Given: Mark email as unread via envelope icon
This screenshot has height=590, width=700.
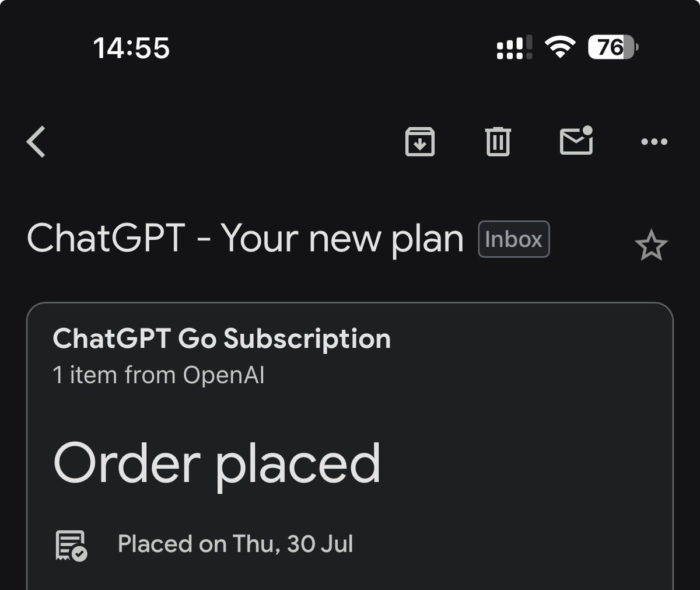Looking at the screenshot, I should click(x=576, y=141).
